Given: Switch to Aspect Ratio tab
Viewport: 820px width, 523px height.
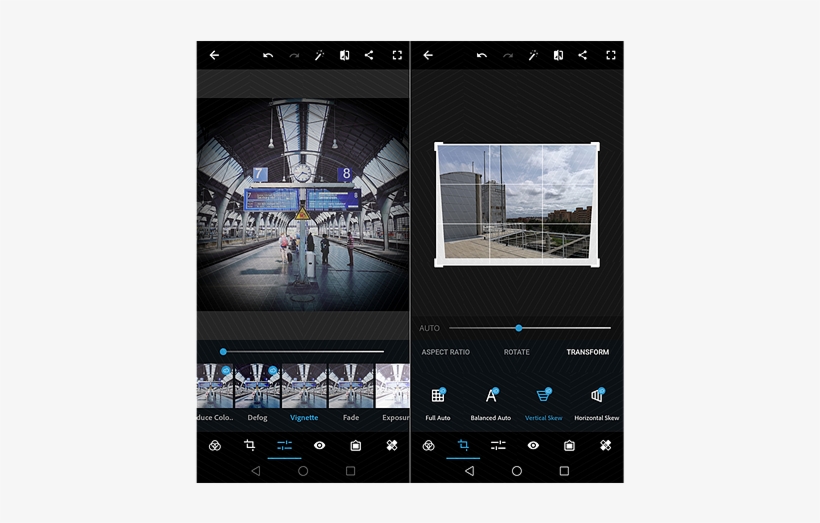Looking at the screenshot, I should point(446,352).
